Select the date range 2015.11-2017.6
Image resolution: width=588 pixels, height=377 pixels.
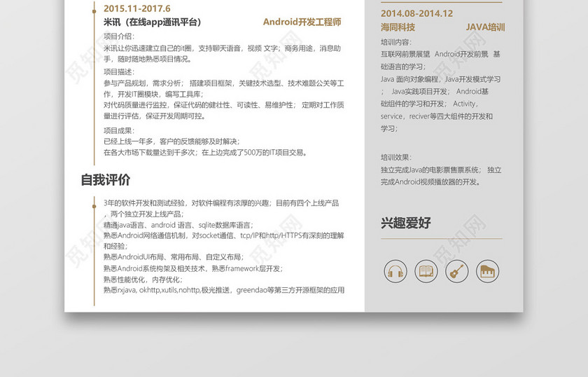pos(137,8)
